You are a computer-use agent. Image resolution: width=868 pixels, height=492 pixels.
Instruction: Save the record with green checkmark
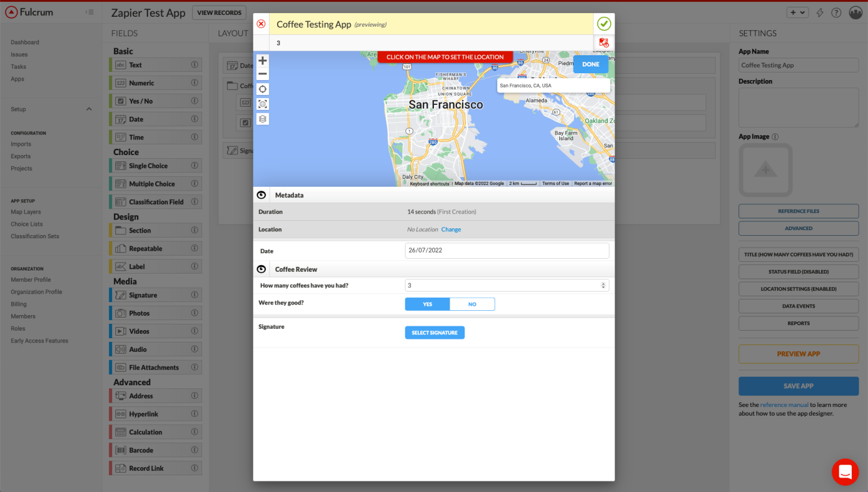[604, 24]
